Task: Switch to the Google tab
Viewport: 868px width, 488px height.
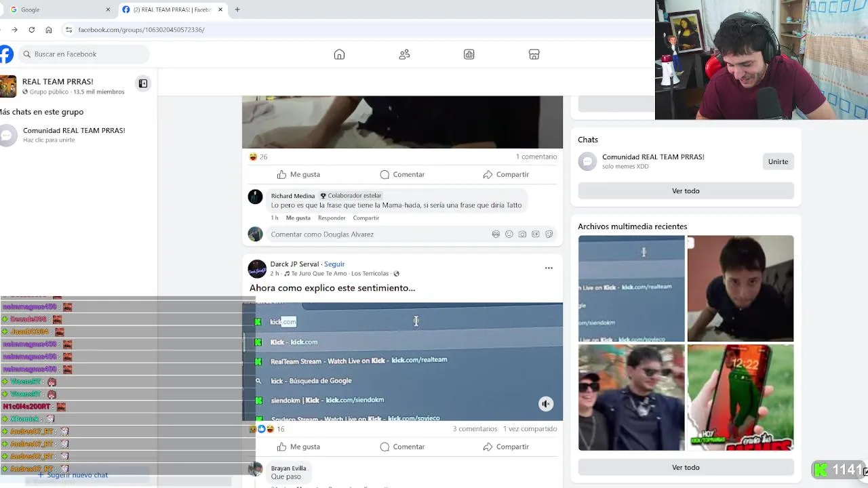Action: point(59,9)
